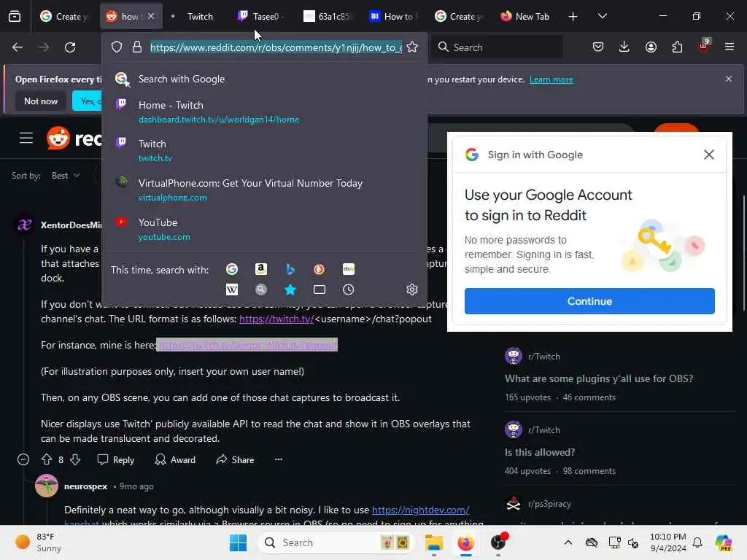The height and width of the screenshot is (560, 747).
Task: Open File Explorer from taskbar
Action: tap(434, 542)
